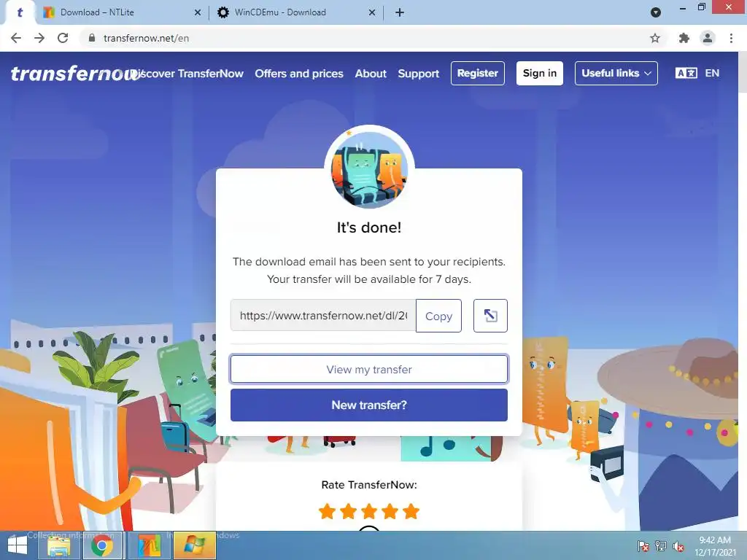Rate TransferNow with fourth star

pos(390,511)
